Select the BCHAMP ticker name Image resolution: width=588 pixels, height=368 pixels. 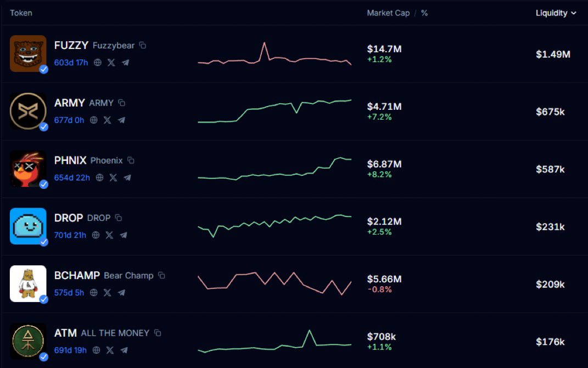(x=77, y=275)
